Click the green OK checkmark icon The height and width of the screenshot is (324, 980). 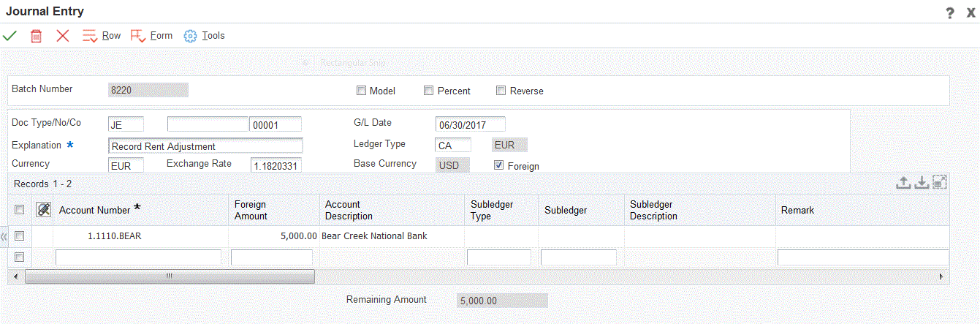10,36
